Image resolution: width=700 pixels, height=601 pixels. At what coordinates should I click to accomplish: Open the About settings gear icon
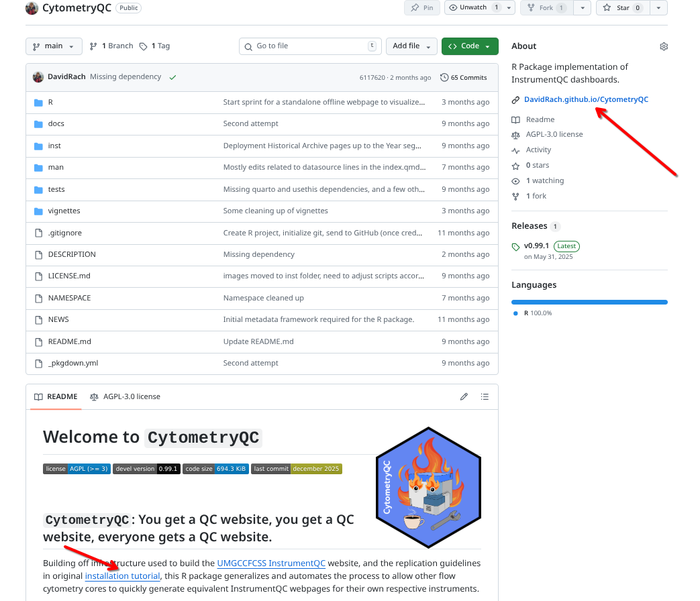click(663, 46)
